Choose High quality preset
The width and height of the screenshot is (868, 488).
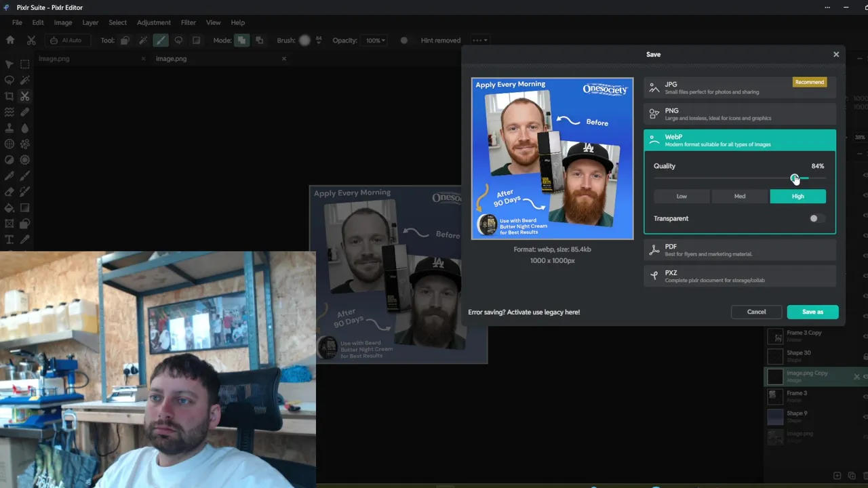coord(797,196)
